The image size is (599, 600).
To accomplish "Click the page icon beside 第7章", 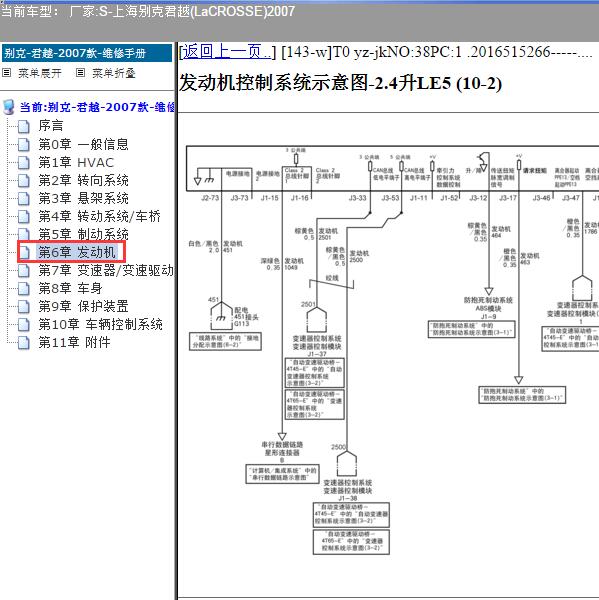I will [24, 271].
